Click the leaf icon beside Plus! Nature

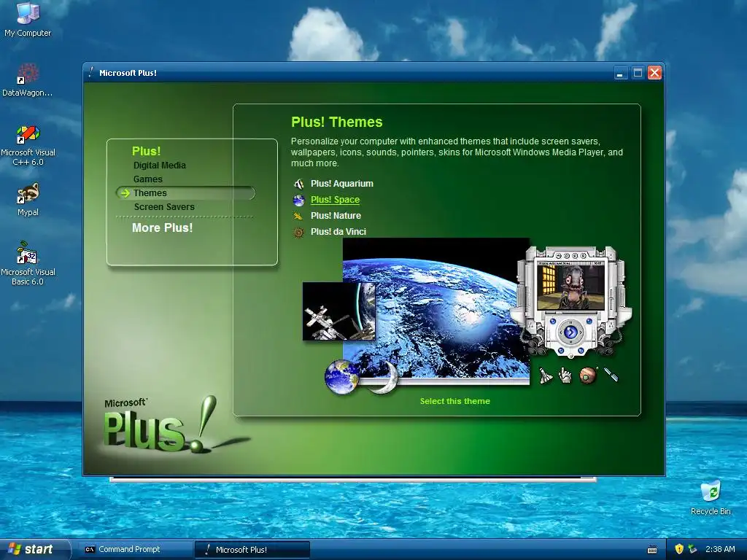(x=298, y=216)
